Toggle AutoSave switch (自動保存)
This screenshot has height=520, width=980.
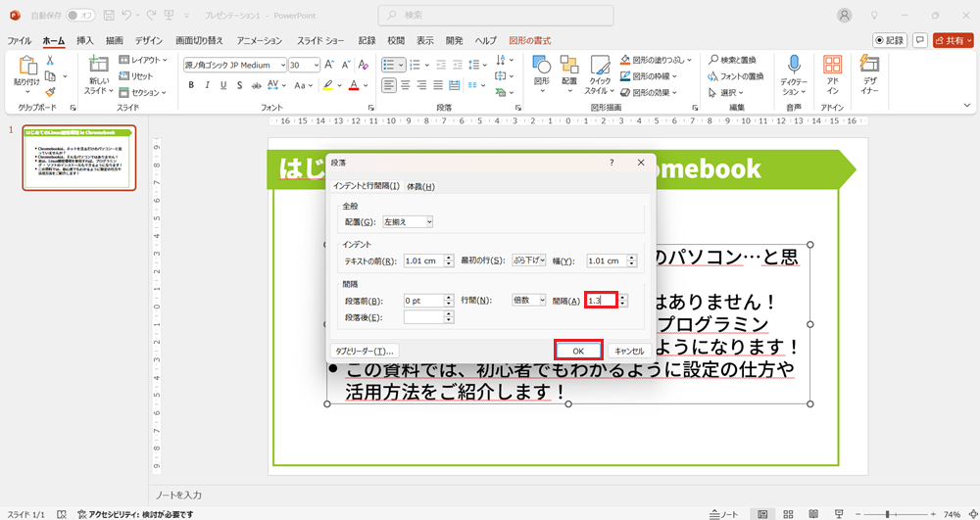(x=80, y=15)
